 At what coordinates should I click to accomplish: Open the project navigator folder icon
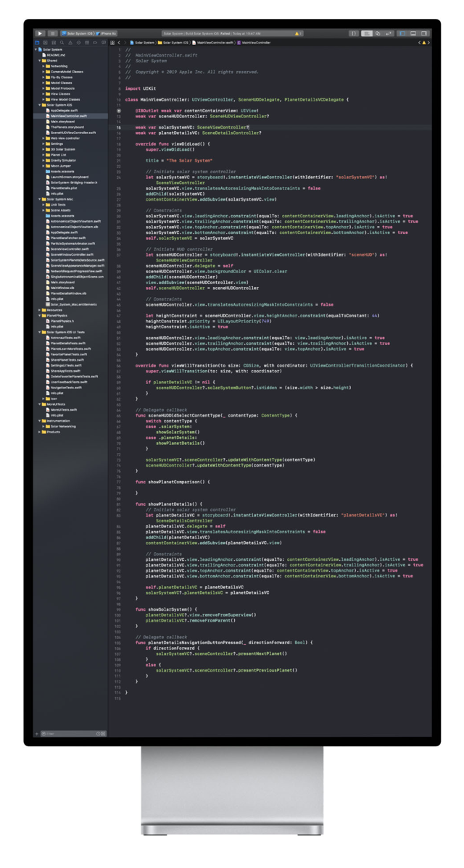coord(37,43)
